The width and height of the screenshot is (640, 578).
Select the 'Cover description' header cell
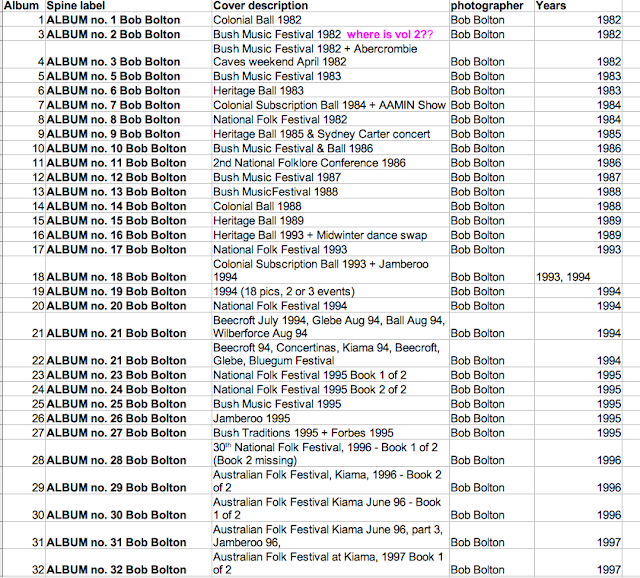(330, 6)
